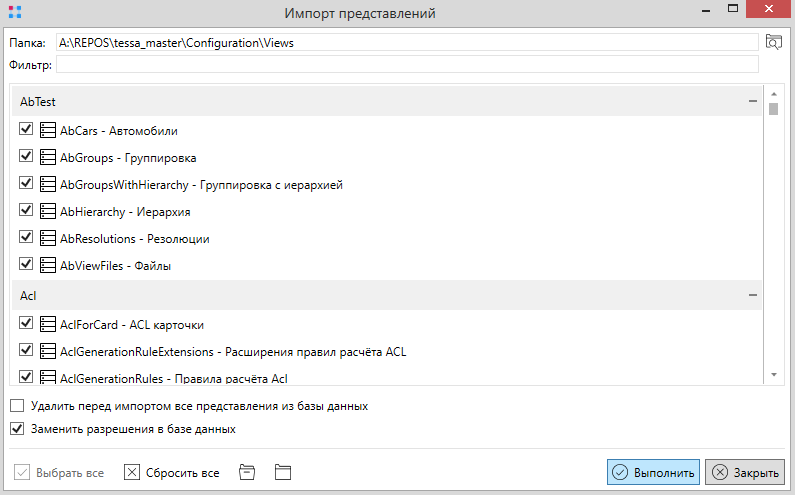Click into the Фильтр input field
This screenshot has width=795, height=495.
[x=406, y=65]
